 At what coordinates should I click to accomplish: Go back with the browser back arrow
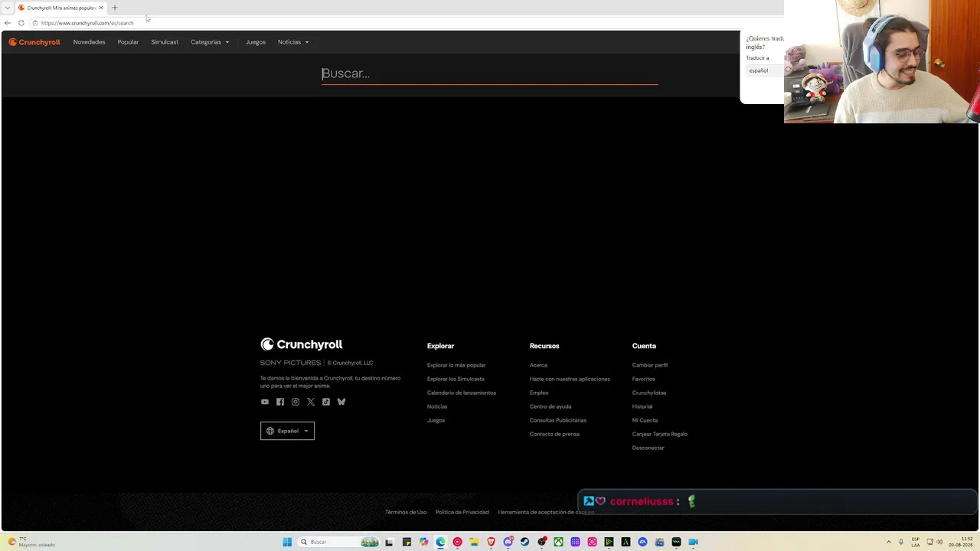tap(8, 23)
